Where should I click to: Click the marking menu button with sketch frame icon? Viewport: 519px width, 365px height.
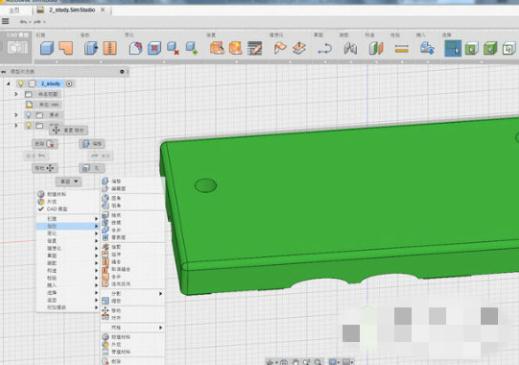(x=92, y=168)
